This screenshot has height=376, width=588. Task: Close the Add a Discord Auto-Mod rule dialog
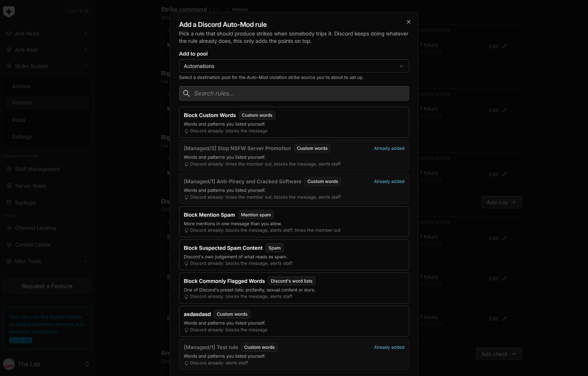click(409, 22)
